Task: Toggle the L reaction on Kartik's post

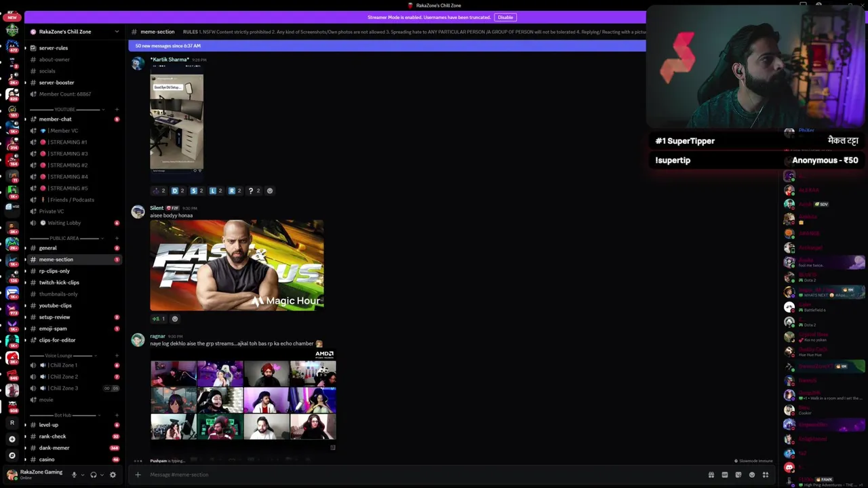Action: (216, 191)
